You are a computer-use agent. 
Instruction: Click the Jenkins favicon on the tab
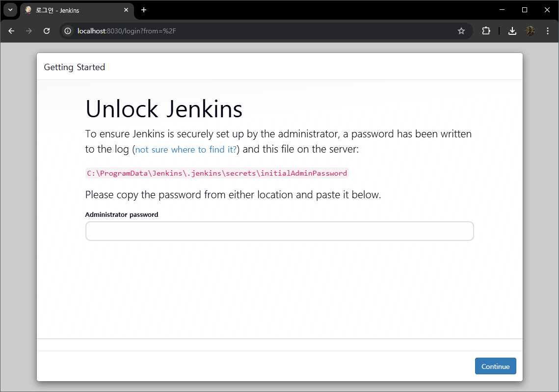pyautogui.click(x=28, y=10)
